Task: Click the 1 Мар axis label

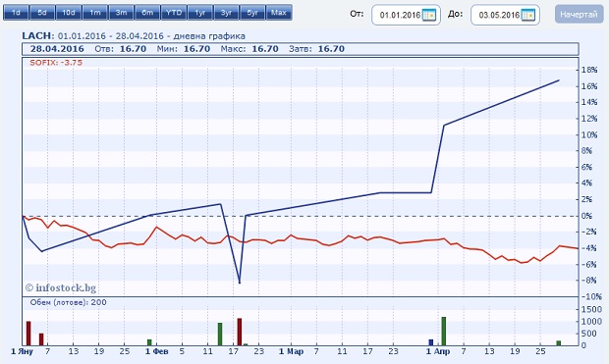Action: (x=291, y=351)
